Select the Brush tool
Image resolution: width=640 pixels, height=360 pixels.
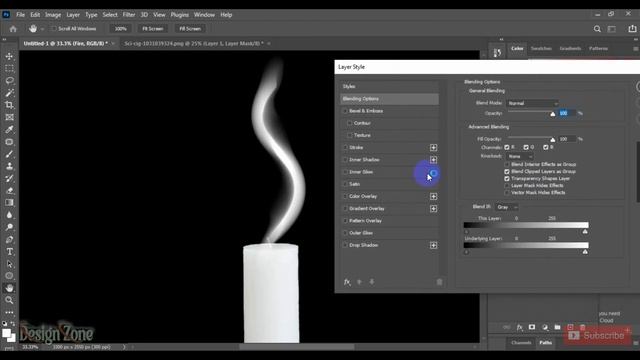(x=9, y=154)
